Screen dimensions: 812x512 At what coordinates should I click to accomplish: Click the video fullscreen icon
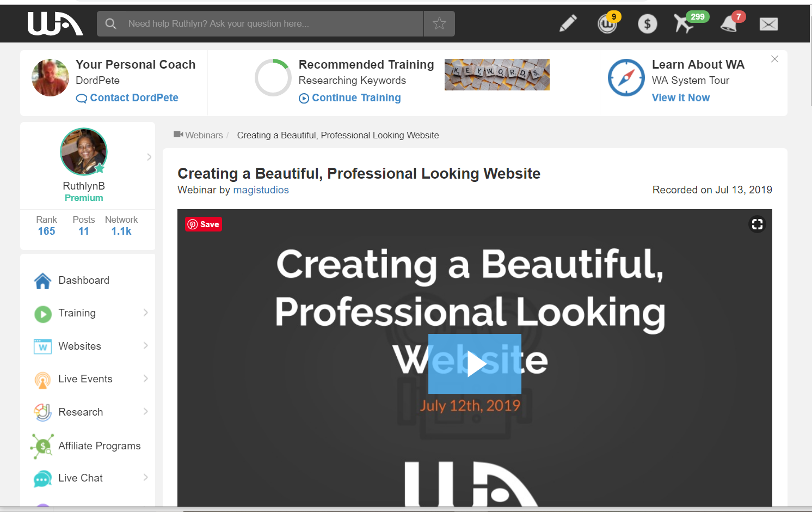[x=757, y=224]
